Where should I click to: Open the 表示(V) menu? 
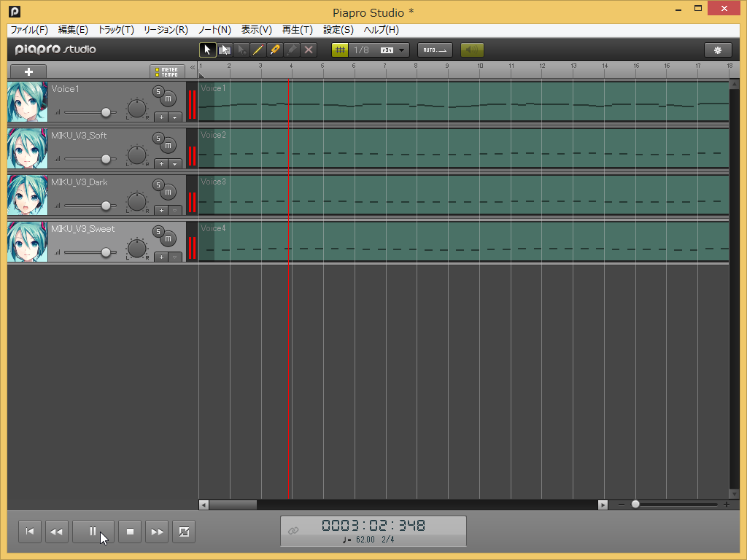point(256,29)
